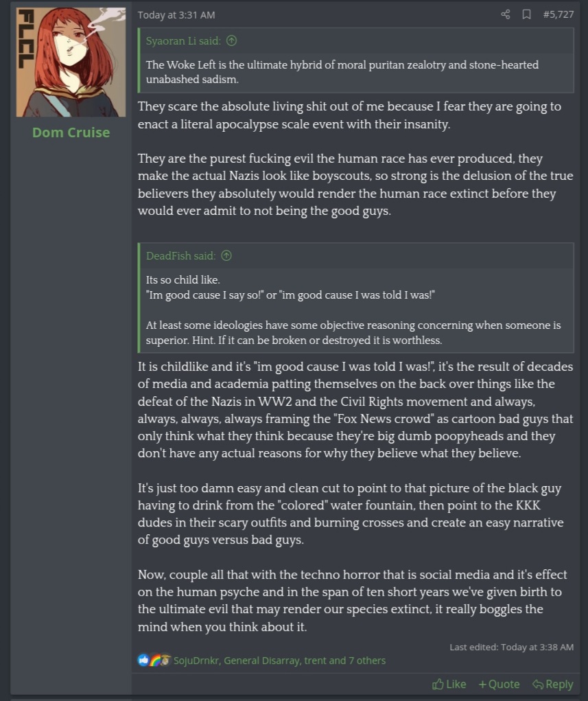
Task: Bookmark this post with the bookmark icon
Action: (526, 14)
